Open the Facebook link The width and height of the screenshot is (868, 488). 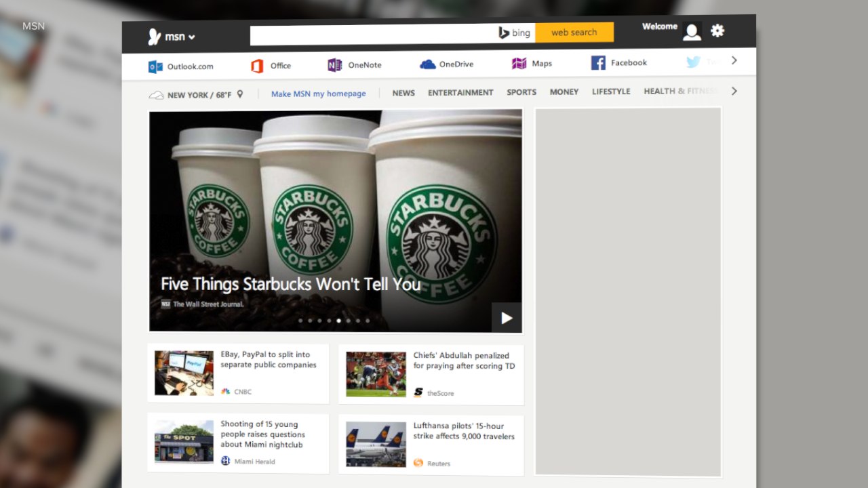[629, 63]
